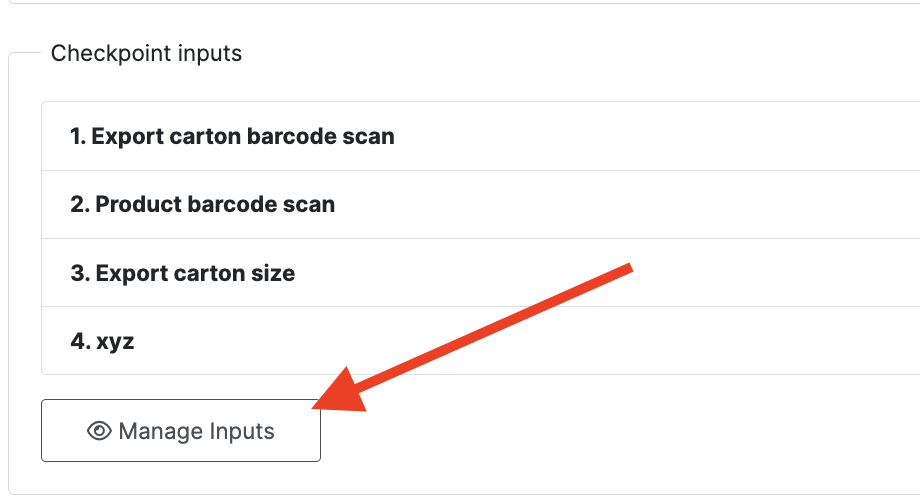Hit the eye symbol beside Manage Inputs text

(x=99, y=431)
